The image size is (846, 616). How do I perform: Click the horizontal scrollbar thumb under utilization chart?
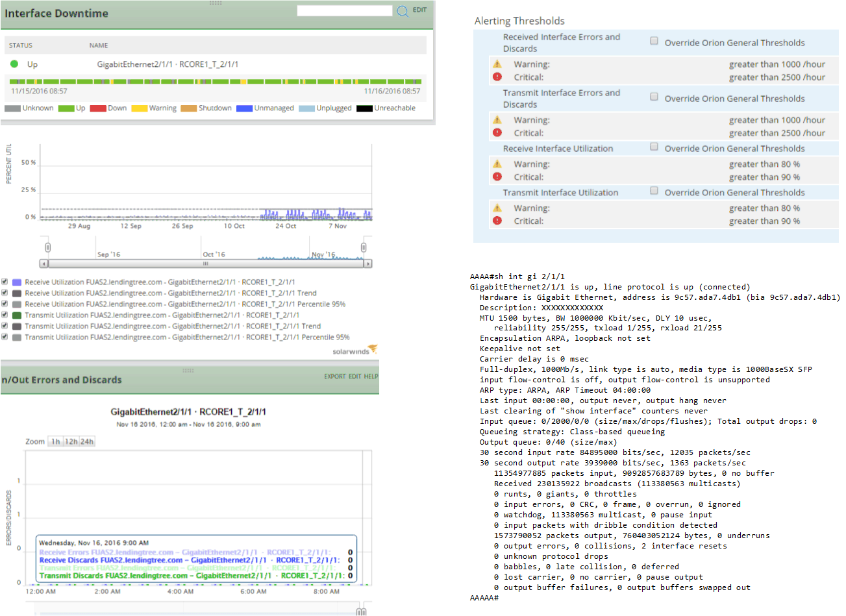tap(206, 264)
